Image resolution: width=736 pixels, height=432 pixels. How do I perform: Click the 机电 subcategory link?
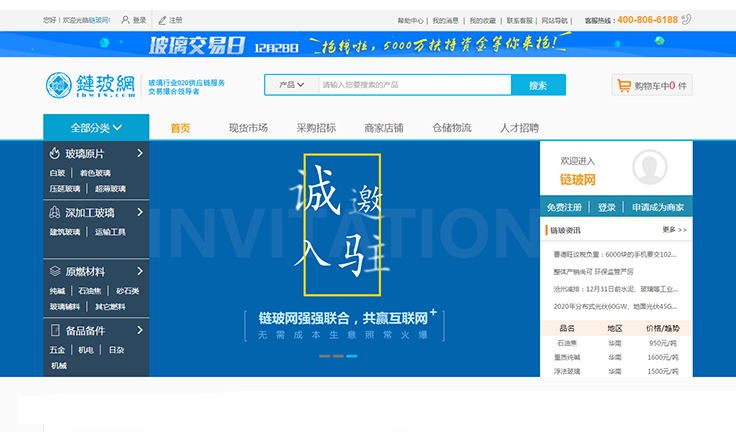coord(86,350)
